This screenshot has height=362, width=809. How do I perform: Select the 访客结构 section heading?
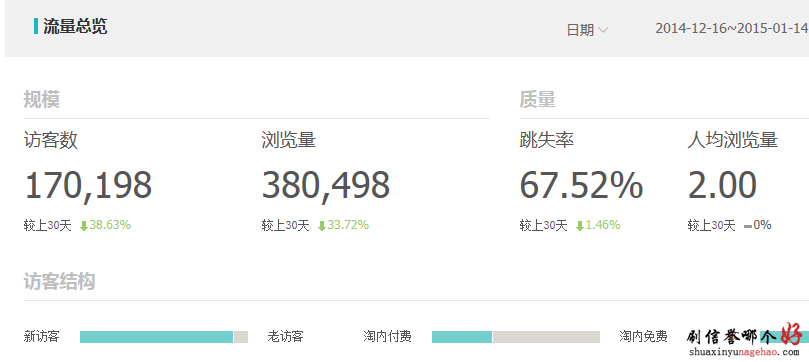pos(59,282)
